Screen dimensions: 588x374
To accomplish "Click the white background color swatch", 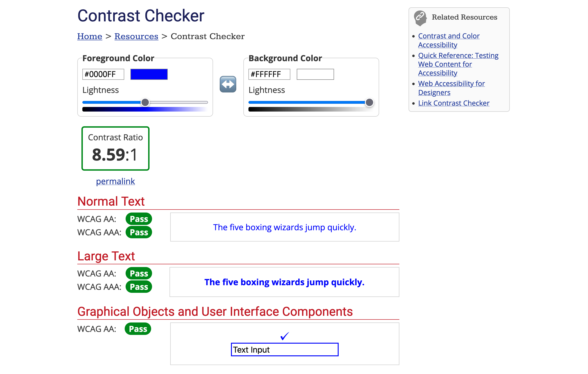I will [x=315, y=74].
